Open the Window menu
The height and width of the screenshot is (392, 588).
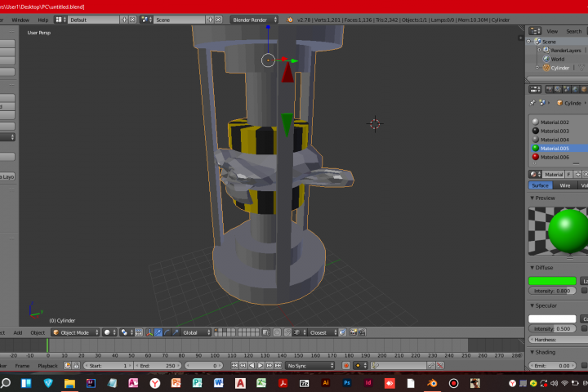tap(20, 20)
